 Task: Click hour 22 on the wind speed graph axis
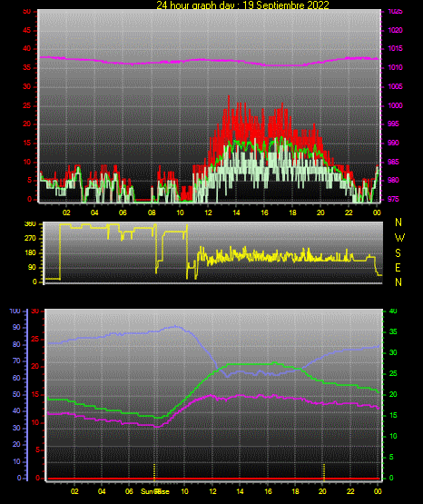point(349,212)
